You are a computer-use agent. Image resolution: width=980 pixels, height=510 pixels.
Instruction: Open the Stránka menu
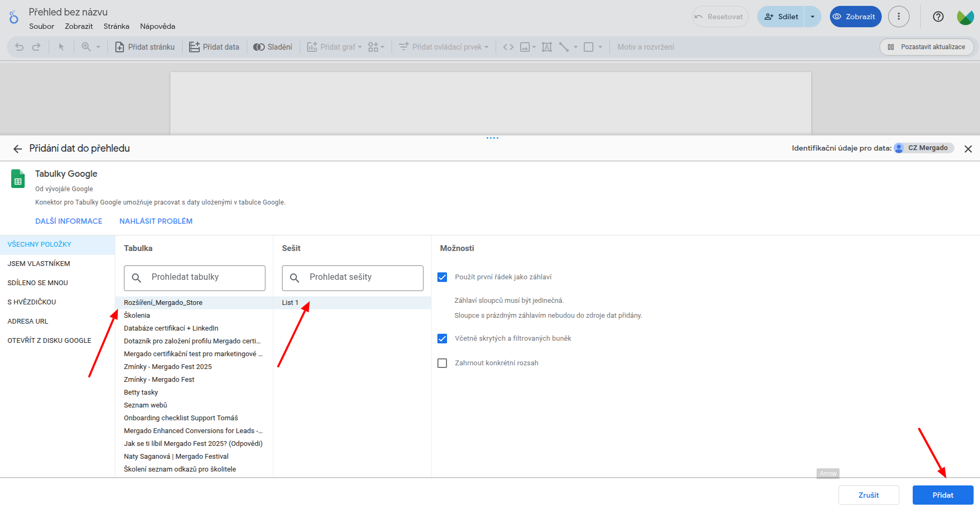pos(116,26)
